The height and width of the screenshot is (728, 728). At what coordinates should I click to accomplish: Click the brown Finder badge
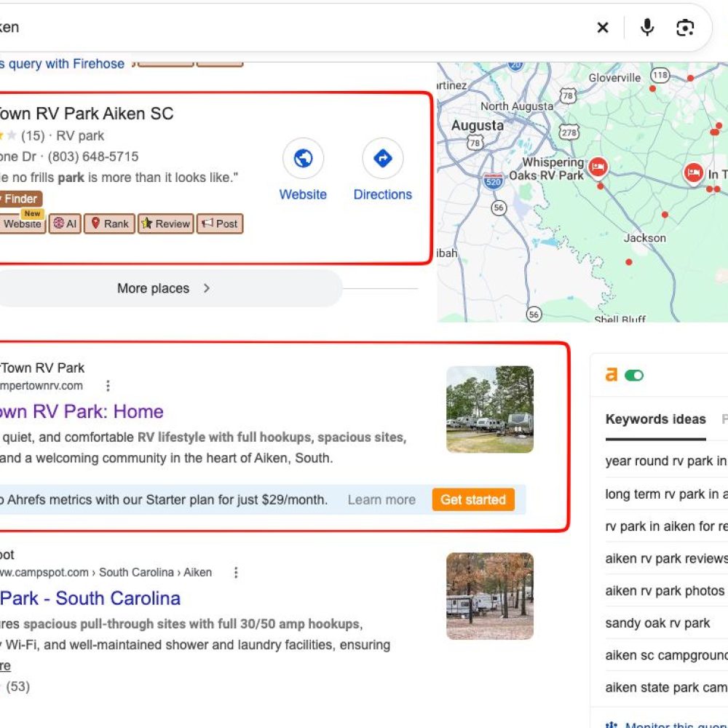20,199
